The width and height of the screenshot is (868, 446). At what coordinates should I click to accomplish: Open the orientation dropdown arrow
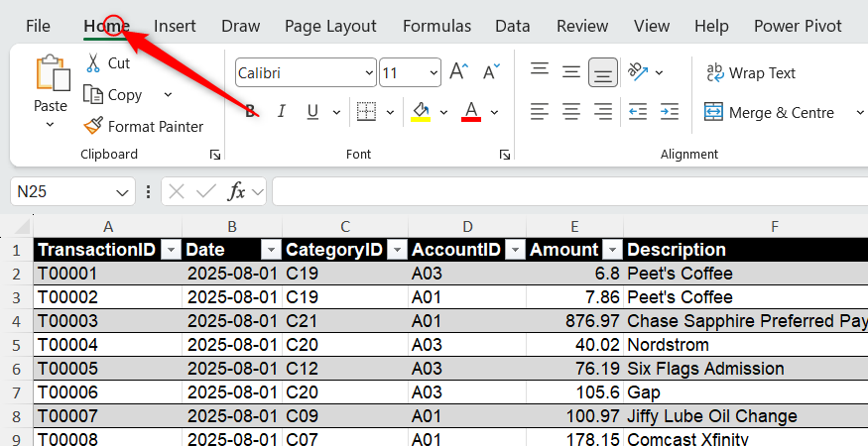pyautogui.click(x=660, y=72)
